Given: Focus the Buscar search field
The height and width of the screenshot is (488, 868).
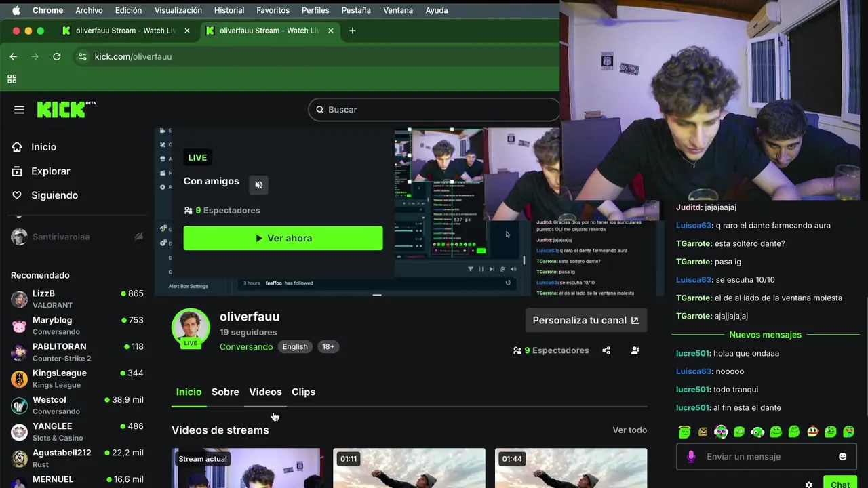Looking at the screenshot, I should click(434, 110).
